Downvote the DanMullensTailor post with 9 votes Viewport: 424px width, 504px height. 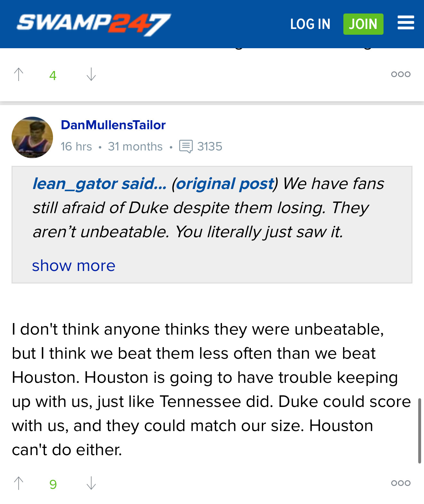91,483
